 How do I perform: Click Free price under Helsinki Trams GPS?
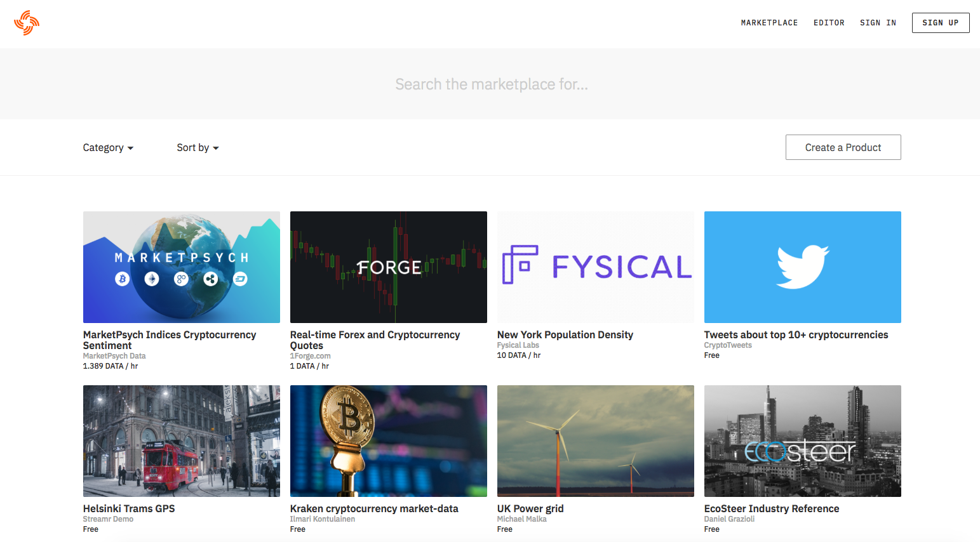pos(91,529)
